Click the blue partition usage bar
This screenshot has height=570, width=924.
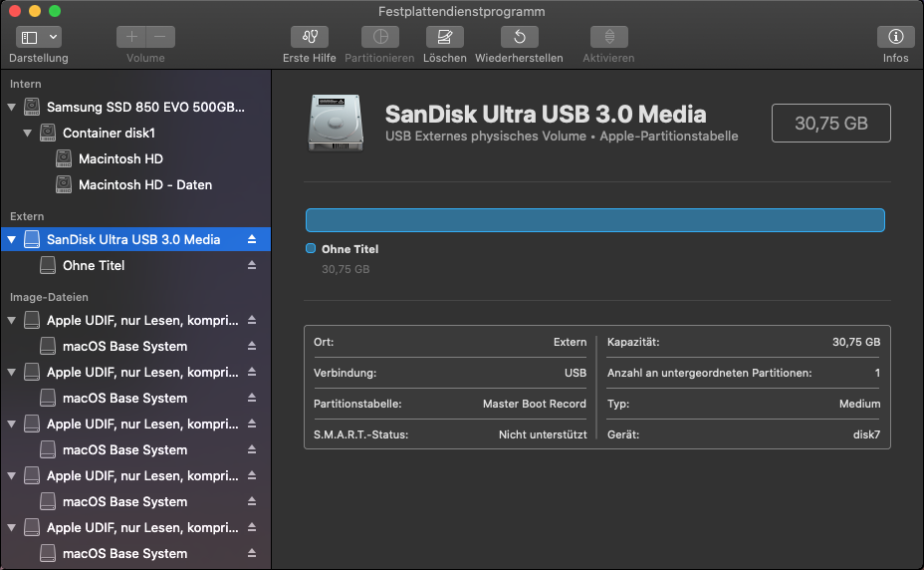coord(595,220)
